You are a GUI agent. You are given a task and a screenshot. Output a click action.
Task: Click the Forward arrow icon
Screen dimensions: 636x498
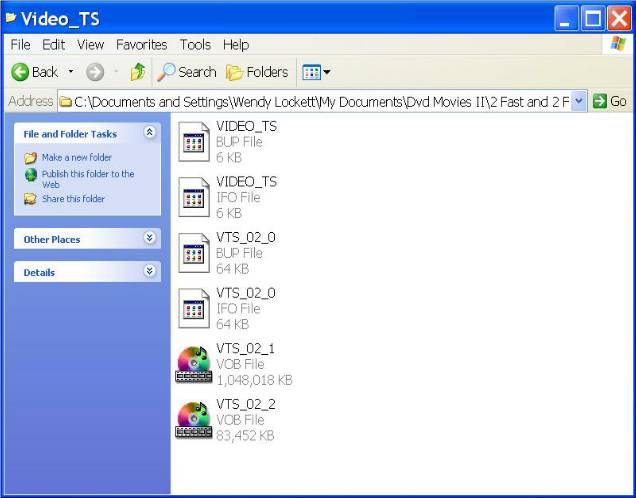pyautogui.click(x=95, y=72)
